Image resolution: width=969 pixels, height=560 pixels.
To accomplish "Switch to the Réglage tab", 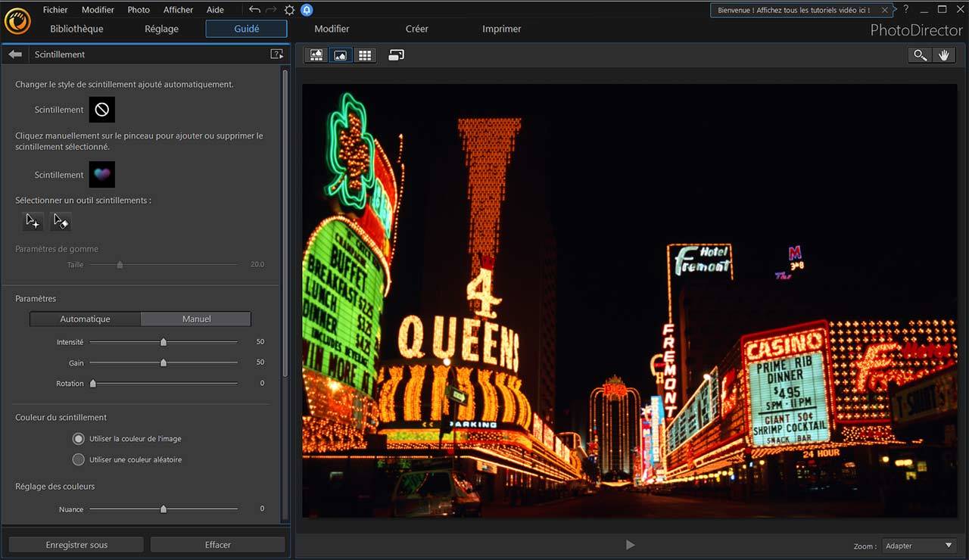I will coord(161,29).
